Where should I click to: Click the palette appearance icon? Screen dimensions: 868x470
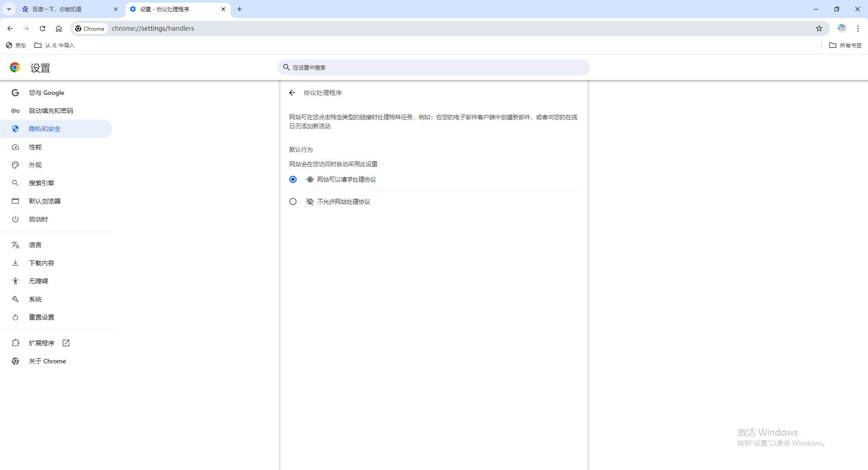[15, 165]
